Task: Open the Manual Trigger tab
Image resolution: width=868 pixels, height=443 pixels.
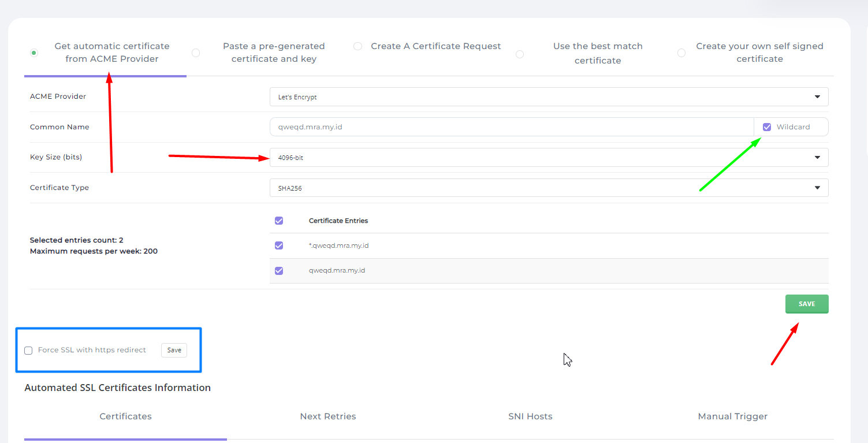Action: point(732,416)
